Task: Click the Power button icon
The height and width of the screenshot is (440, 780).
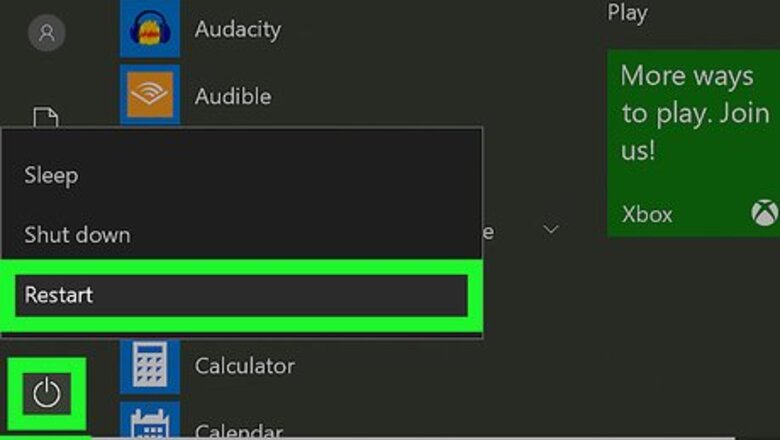Action: (47, 393)
